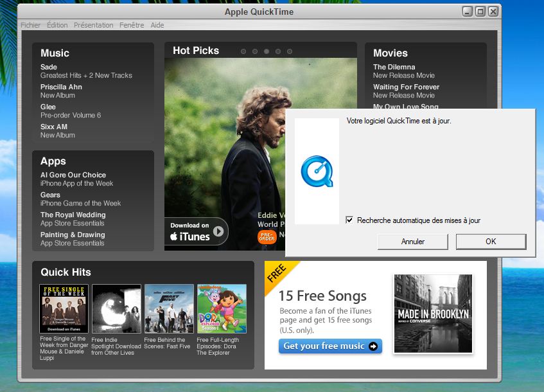
Task: Select the second Hot Picks page dot
Action: (x=255, y=51)
